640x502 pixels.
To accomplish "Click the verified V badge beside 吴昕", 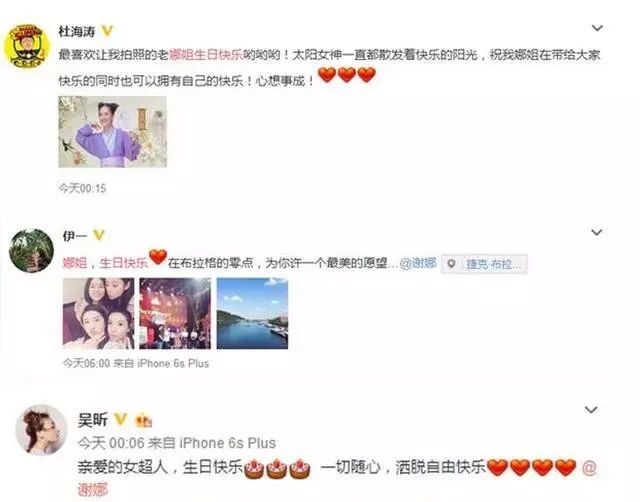I will coord(120,419).
